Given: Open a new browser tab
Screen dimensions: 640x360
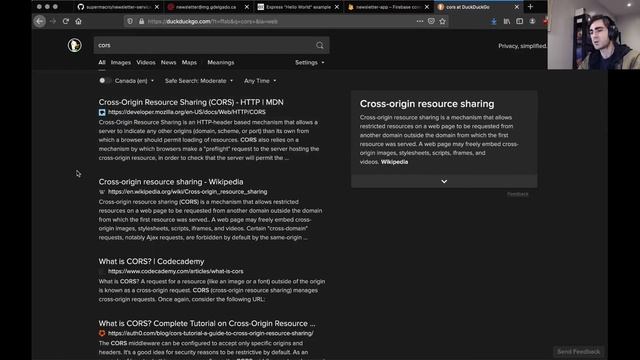Looking at the screenshot, I should click(530, 7).
